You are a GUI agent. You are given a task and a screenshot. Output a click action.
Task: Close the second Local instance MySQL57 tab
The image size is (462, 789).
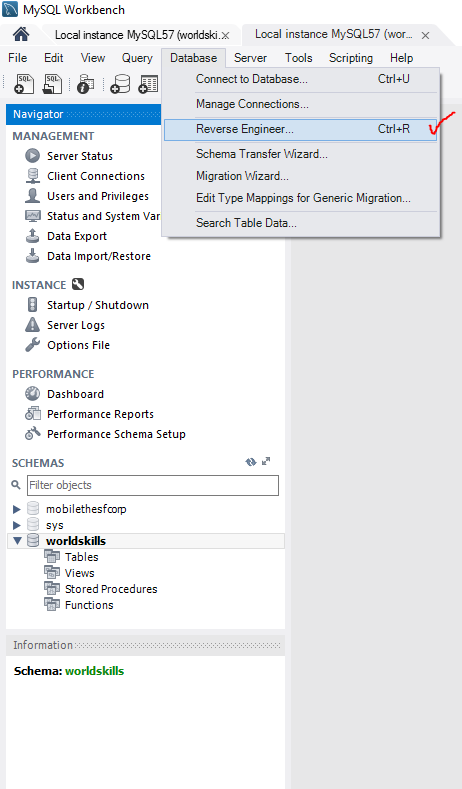tap(425, 35)
